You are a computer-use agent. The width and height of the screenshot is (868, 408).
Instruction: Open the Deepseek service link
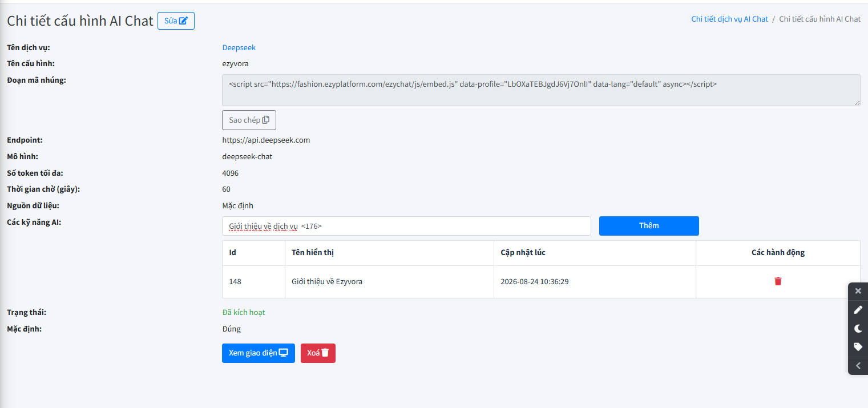pos(239,47)
